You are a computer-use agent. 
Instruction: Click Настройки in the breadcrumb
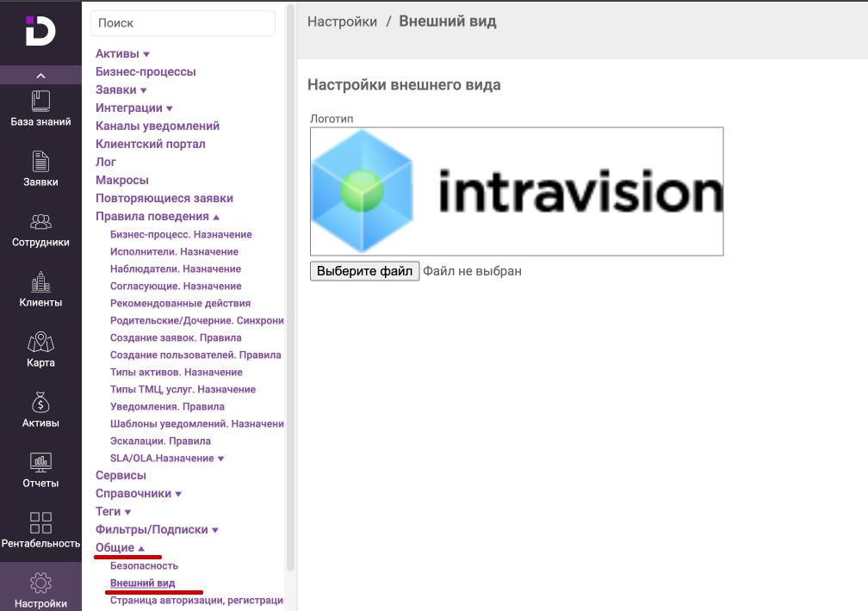click(x=342, y=22)
